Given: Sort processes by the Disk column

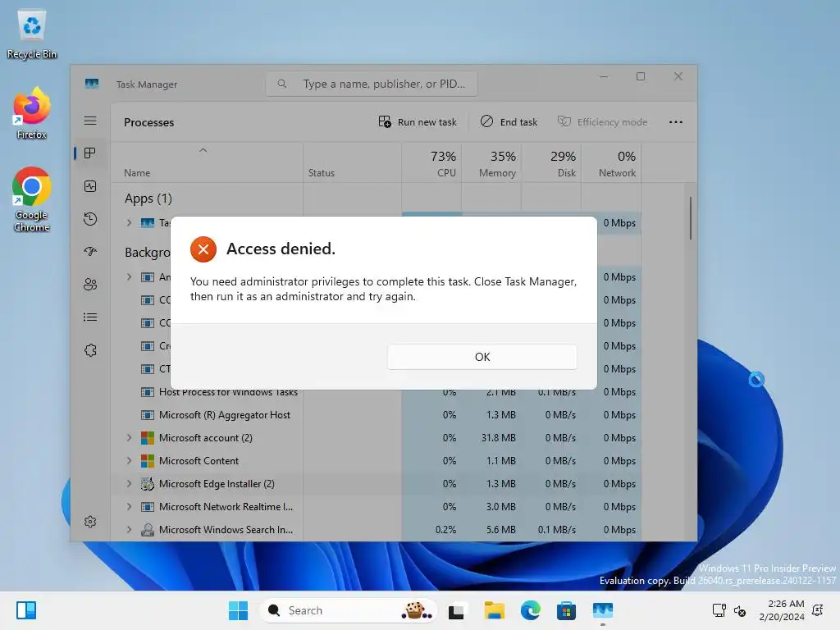Looking at the screenshot, I should tap(551, 163).
